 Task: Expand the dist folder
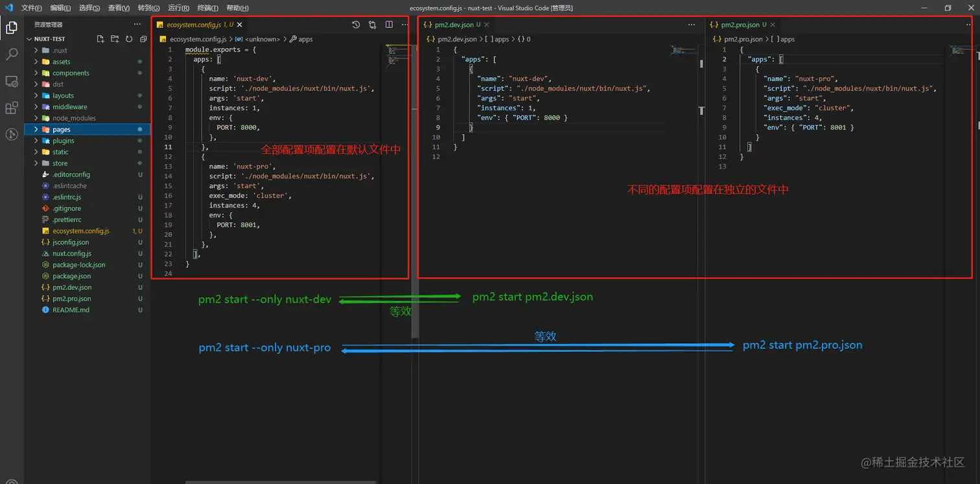coord(36,84)
